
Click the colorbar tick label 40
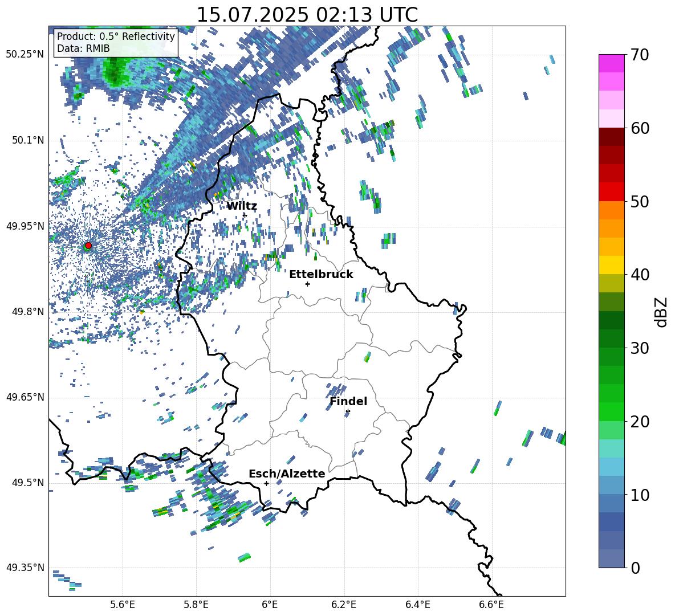639,275
